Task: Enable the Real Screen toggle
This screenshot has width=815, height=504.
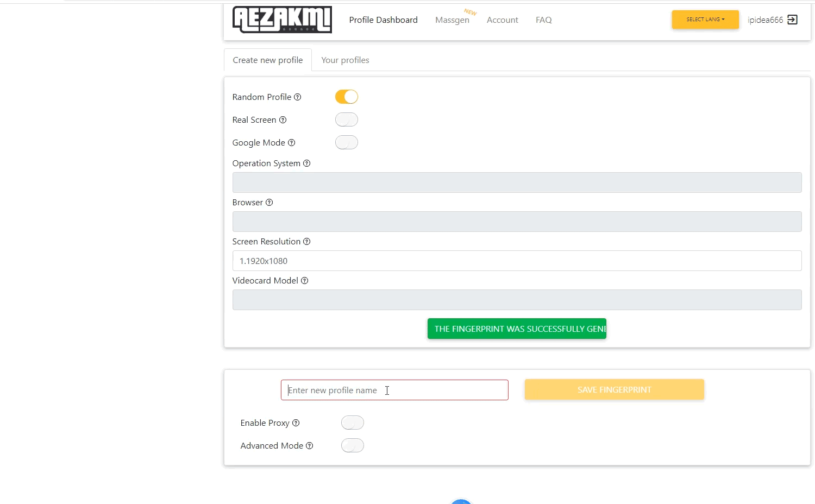Action: point(347,119)
